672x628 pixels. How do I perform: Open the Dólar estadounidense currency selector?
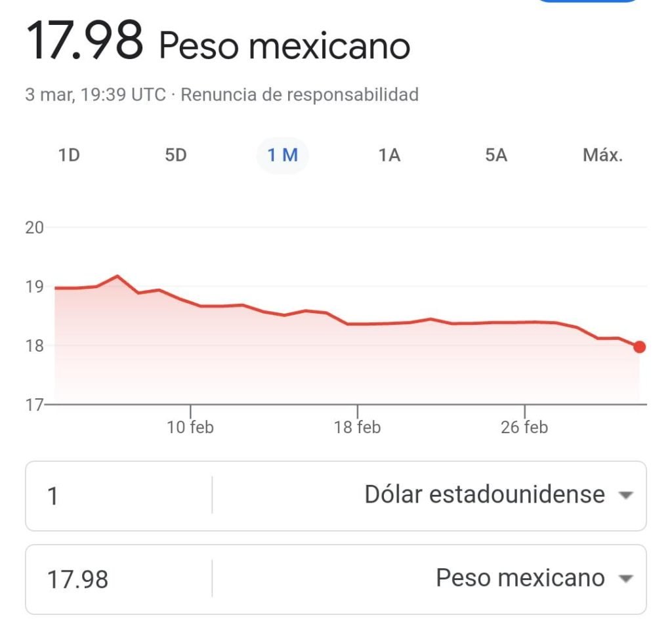click(x=484, y=495)
